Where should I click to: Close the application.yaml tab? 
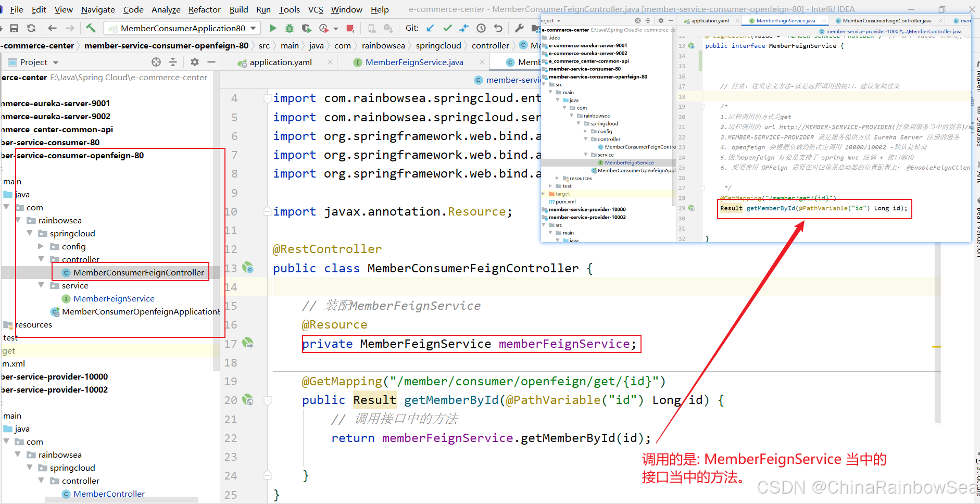[x=330, y=62]
